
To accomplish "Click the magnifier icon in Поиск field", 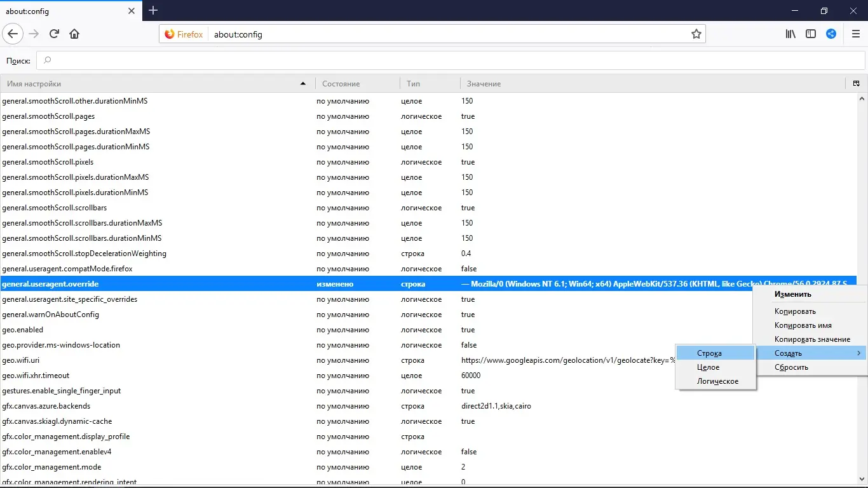I will (x=48, y=60).
